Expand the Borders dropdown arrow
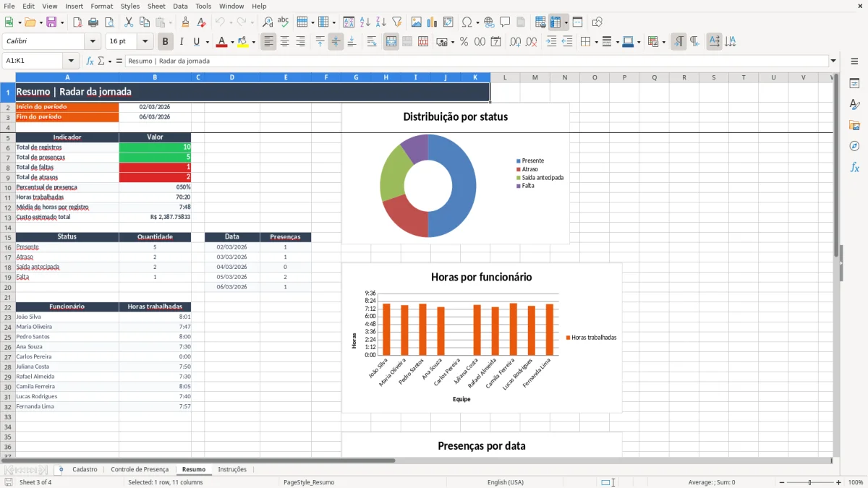 click(x=596, y=42)
